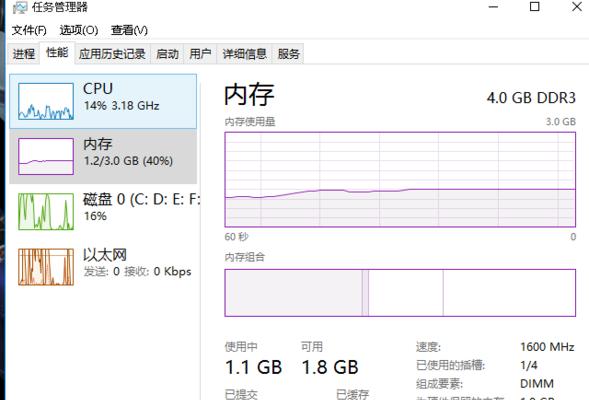
Task: Open the 选项(O) menu
Action: click(x=79, y=30)
